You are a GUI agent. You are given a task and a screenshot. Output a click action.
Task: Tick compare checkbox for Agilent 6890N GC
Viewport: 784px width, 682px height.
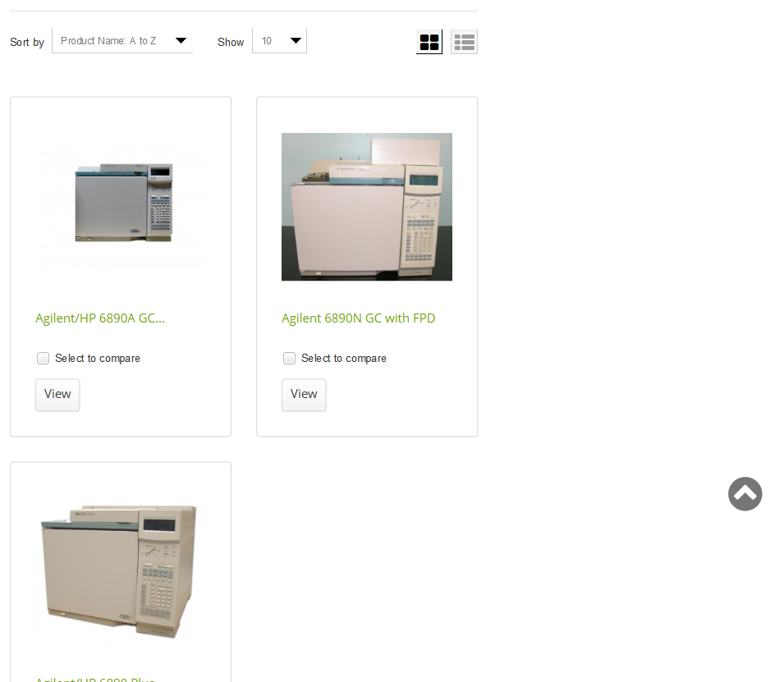point(289,358)
